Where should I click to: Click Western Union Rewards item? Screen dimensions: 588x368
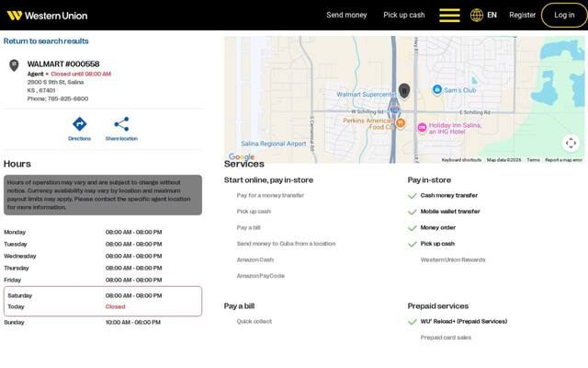pos(453,259)
